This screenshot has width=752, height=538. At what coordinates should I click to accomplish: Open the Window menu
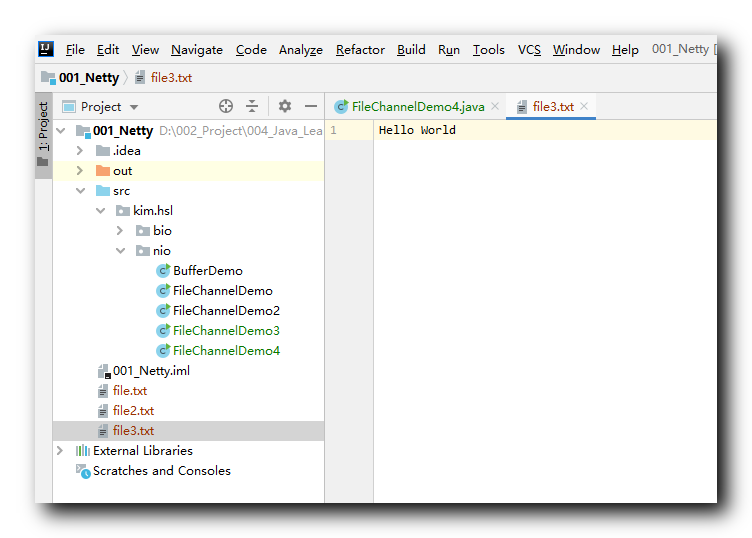[x=576, y=50]
